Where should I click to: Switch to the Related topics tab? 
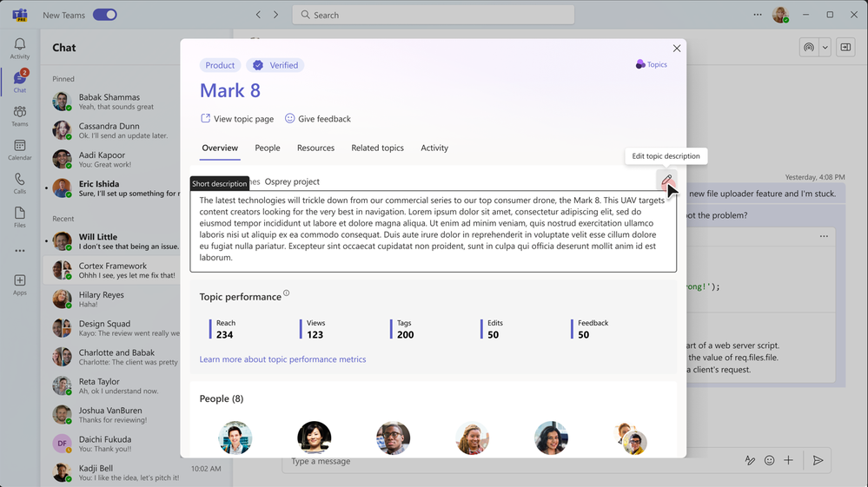pyautogui.click(x=378, y=148)
